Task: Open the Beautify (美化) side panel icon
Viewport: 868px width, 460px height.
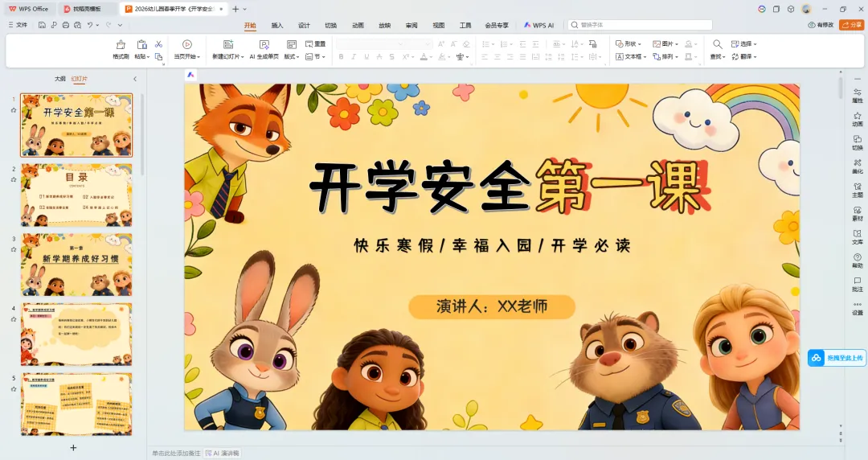Action: tap(858, 166)
